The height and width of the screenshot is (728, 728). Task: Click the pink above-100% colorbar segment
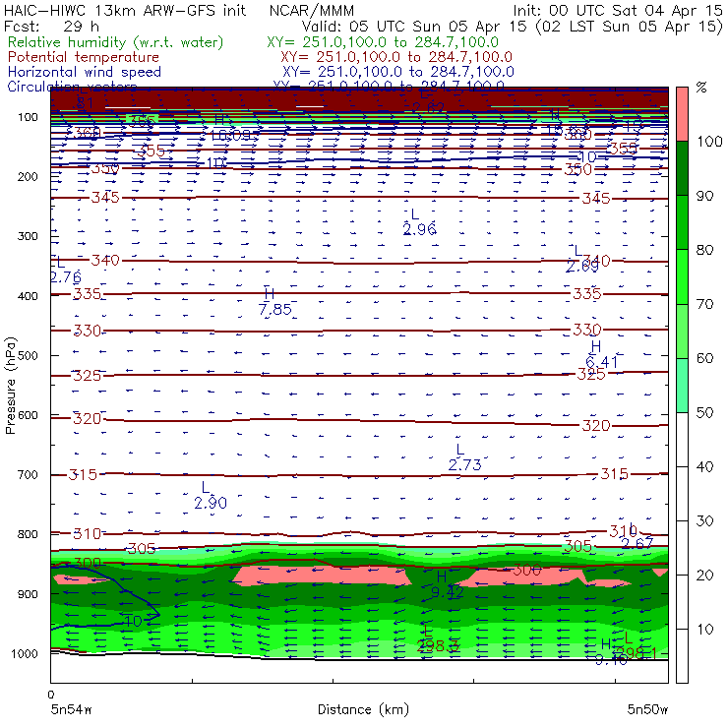tap(682, 114)
